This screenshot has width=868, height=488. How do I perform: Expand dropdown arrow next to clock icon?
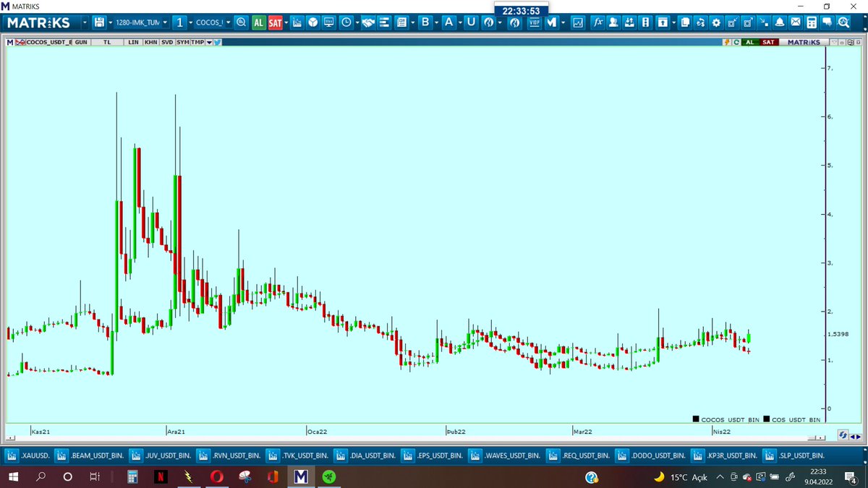(357, 22)
